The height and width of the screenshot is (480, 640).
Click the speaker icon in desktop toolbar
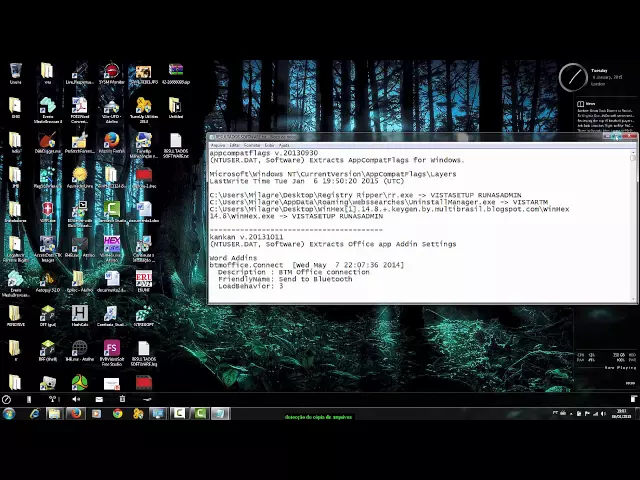[76, 399]
